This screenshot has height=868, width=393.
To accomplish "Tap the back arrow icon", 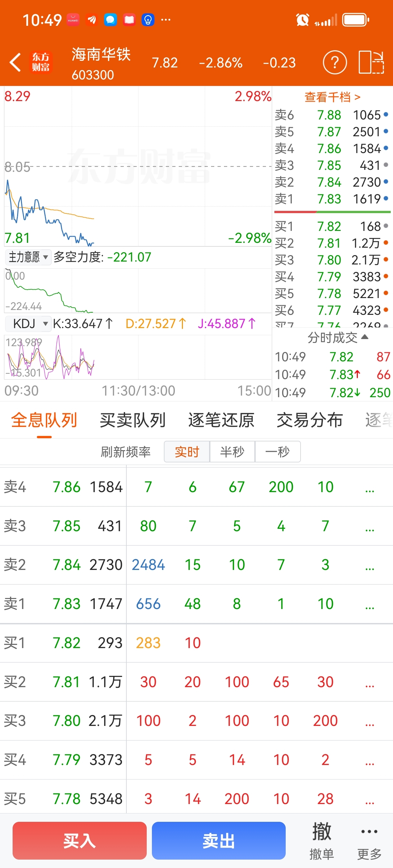I will pos(15,62).
